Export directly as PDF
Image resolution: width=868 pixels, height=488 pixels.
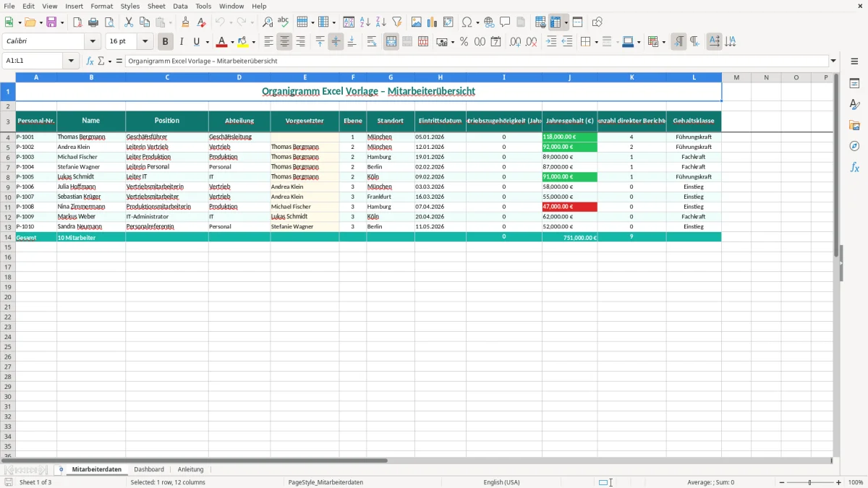click(x=77, y=22)
